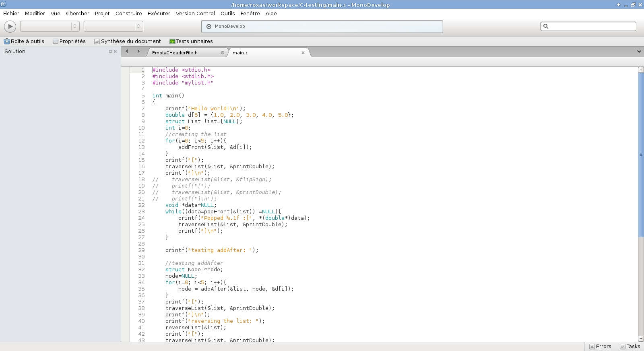644x351 pixels.
Task: Click the line '#include <stdio.h>'
Action: (182, 70)
